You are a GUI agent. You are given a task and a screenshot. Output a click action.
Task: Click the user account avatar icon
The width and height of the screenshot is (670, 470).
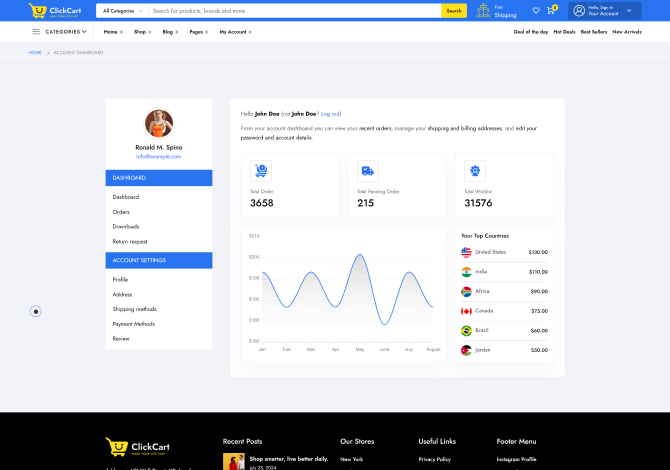tap(579, 11)
